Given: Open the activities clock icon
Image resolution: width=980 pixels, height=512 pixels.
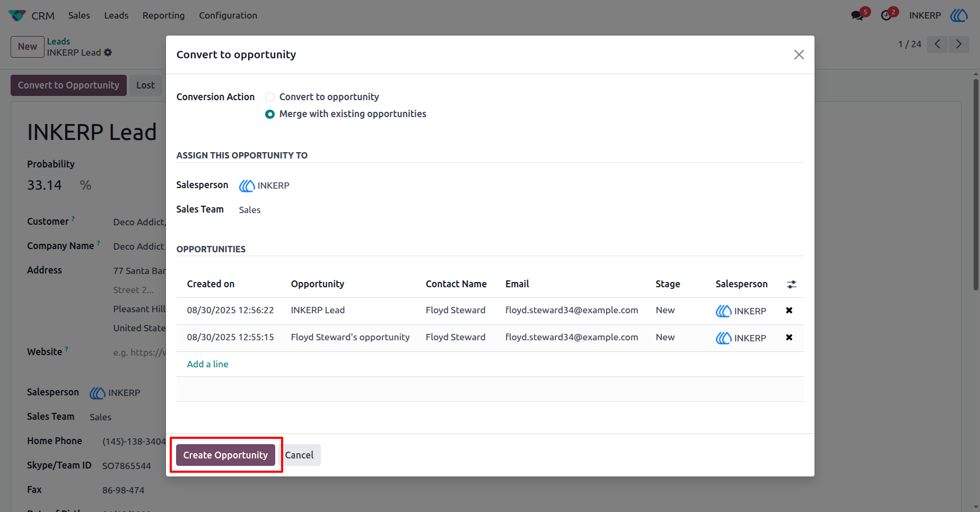Looking at the screenshot, I should (886, 15).
